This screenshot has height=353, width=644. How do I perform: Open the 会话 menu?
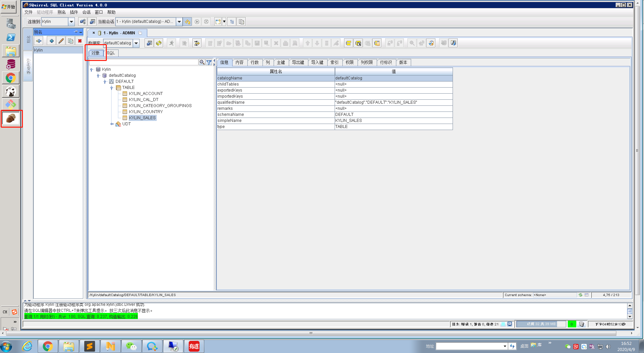pos(86,12)
